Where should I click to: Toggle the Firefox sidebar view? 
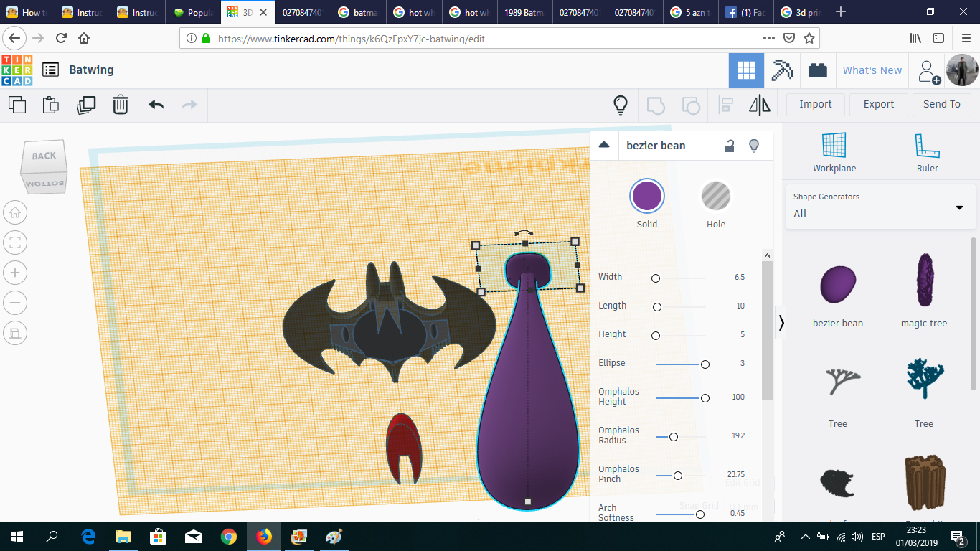[x=938, y=38]
